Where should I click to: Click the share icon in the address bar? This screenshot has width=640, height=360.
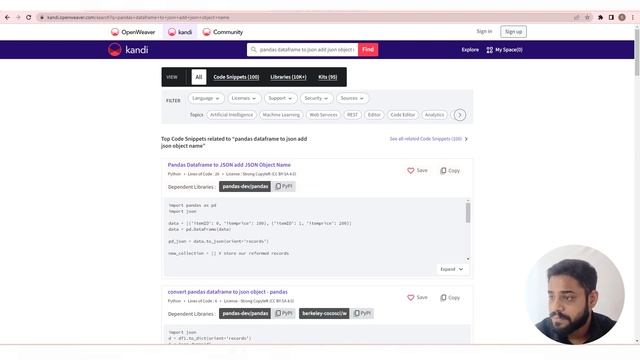577,18
